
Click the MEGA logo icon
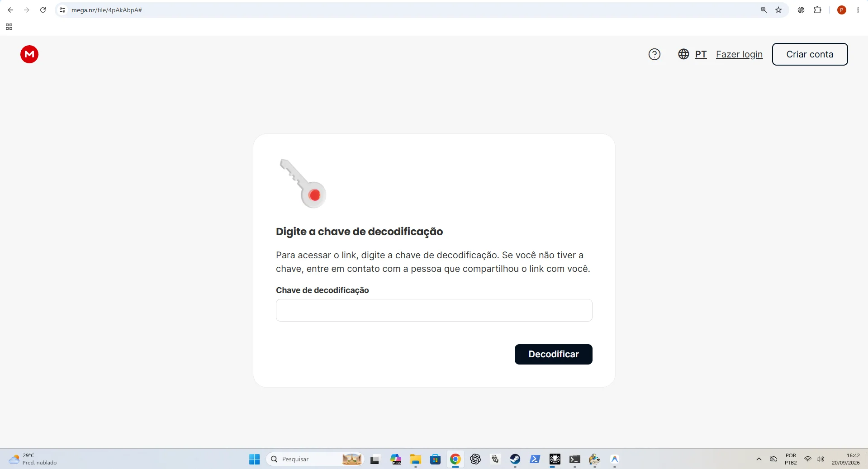pyautogui.click(x=29, y=54)
